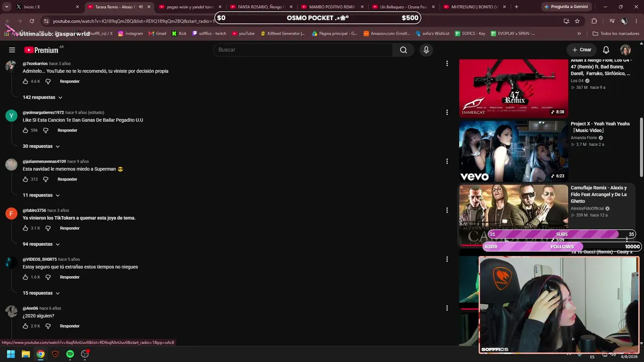Switch to the 'FANTA ROSARIO' tab
The image size is (644, 362).
pos(261,7)
